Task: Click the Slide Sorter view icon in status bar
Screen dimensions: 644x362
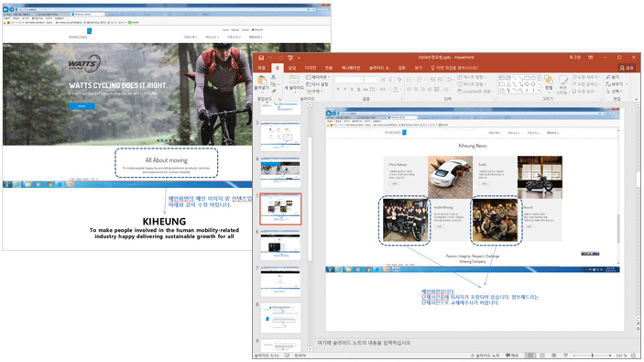Action: click(542, 355)
